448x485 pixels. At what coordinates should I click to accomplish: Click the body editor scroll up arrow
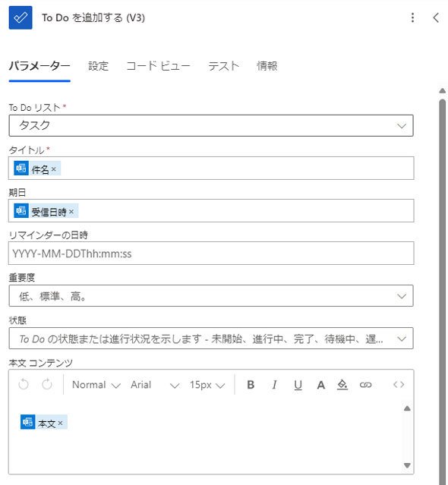click(x=407, y=408)
